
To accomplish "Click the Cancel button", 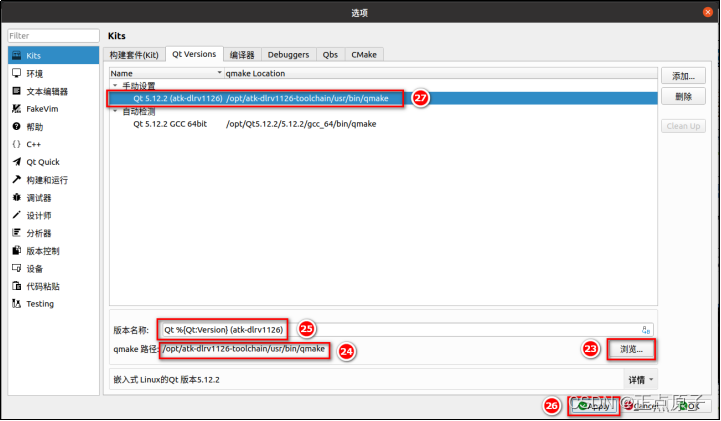I will (643, 406).
